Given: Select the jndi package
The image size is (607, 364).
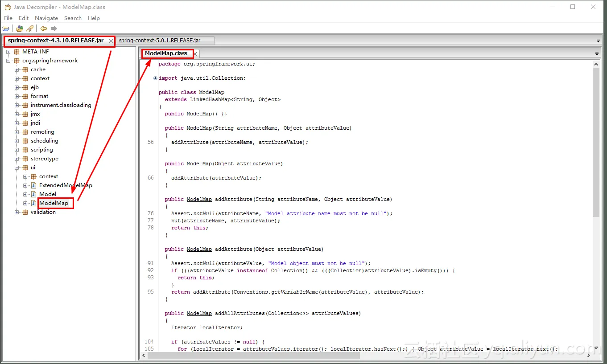Looking at the screenshot, I should (x=35, y=123).
